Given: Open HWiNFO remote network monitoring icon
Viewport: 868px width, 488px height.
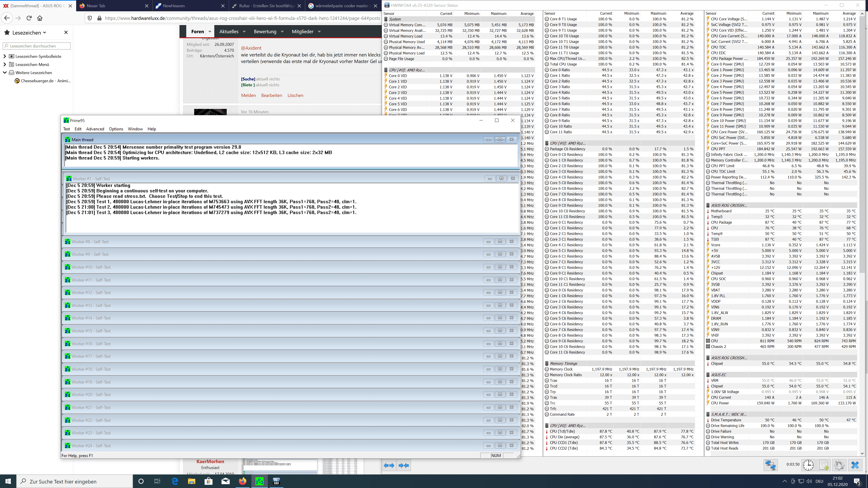Looking at the screenshot, I should click(770, 465).
